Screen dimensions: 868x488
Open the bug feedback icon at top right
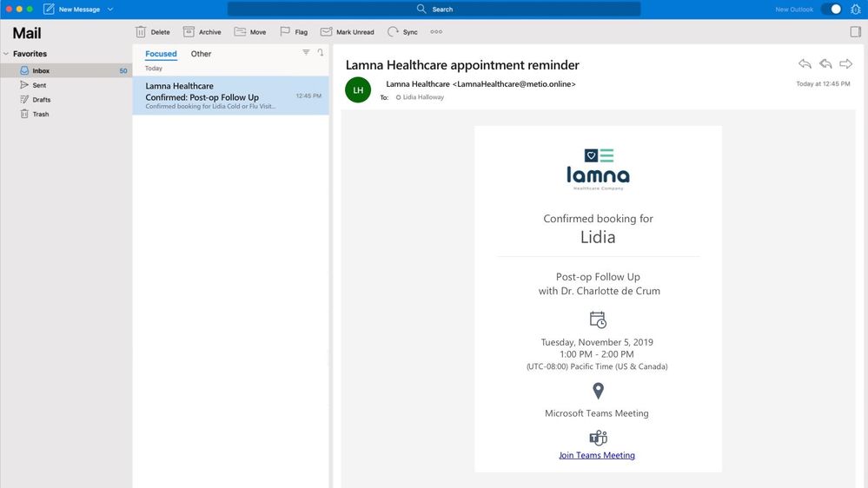pos(855,10)
